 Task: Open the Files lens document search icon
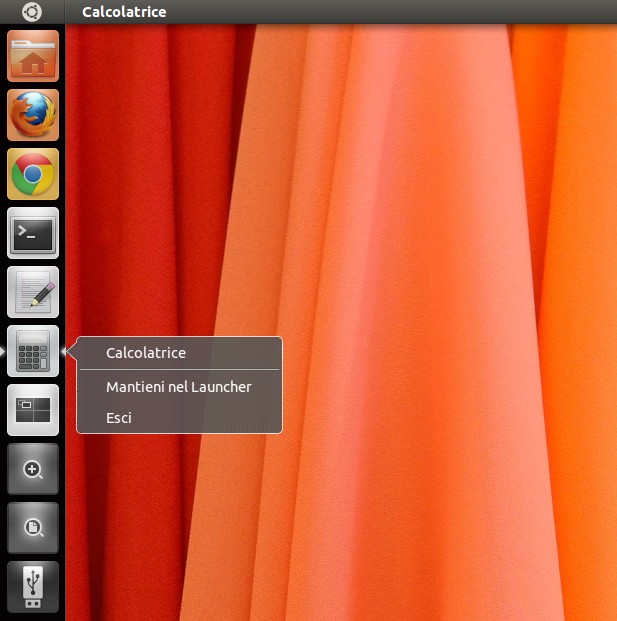33,528
